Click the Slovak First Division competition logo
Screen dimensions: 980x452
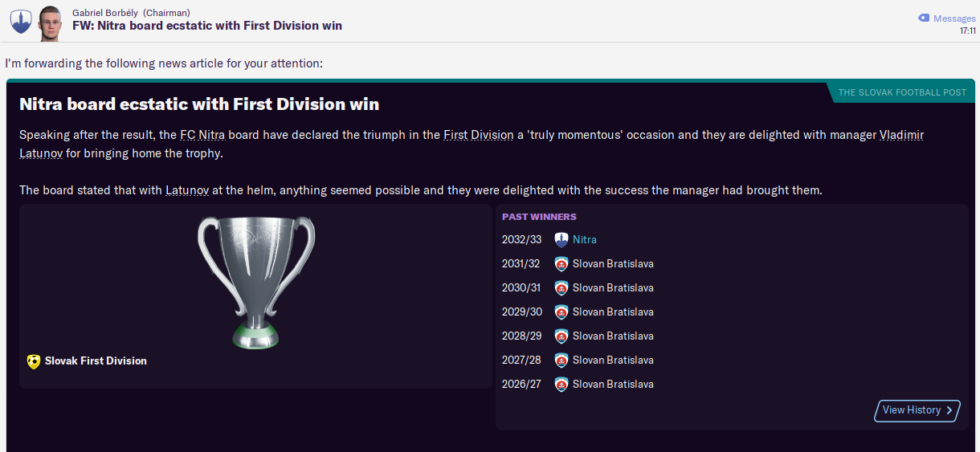pos(33,361)
